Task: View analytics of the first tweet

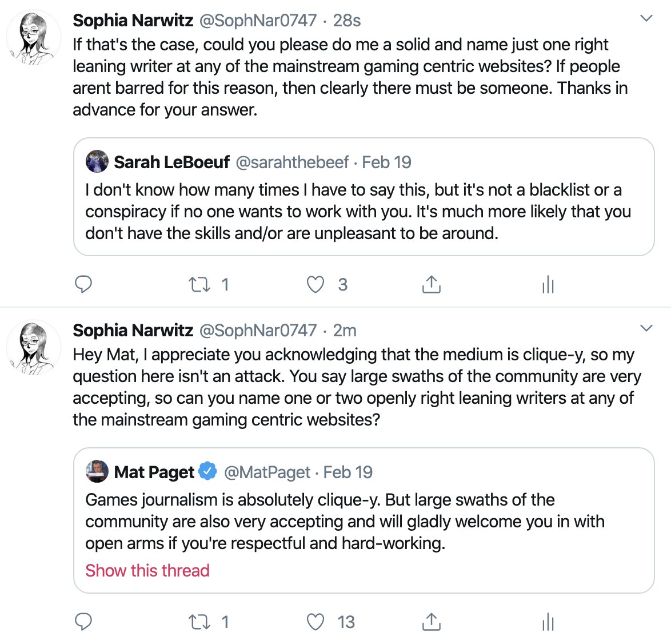Action: click(x=548, y=284)
